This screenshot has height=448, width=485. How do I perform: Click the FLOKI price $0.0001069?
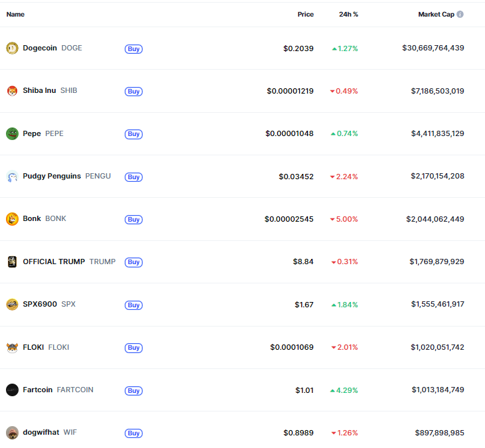click(x=292, y=347)
